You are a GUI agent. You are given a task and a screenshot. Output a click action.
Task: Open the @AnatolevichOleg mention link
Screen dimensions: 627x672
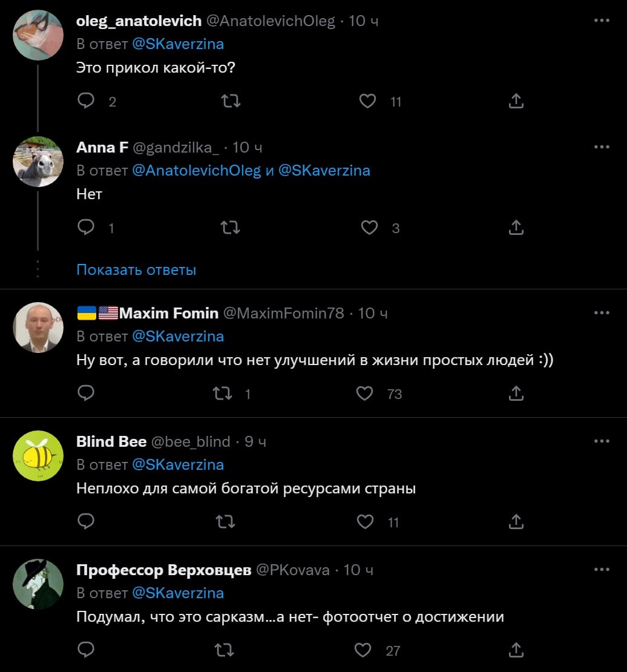coord(196,171)
